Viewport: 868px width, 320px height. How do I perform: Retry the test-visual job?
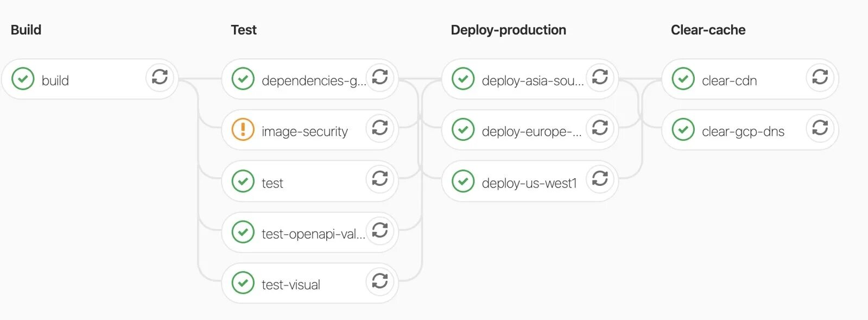tap(380, 281)
